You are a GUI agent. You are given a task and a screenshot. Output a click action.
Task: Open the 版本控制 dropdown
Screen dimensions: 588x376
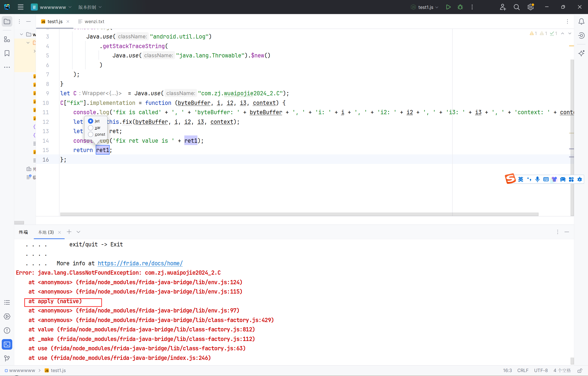[x=90, y=7]
